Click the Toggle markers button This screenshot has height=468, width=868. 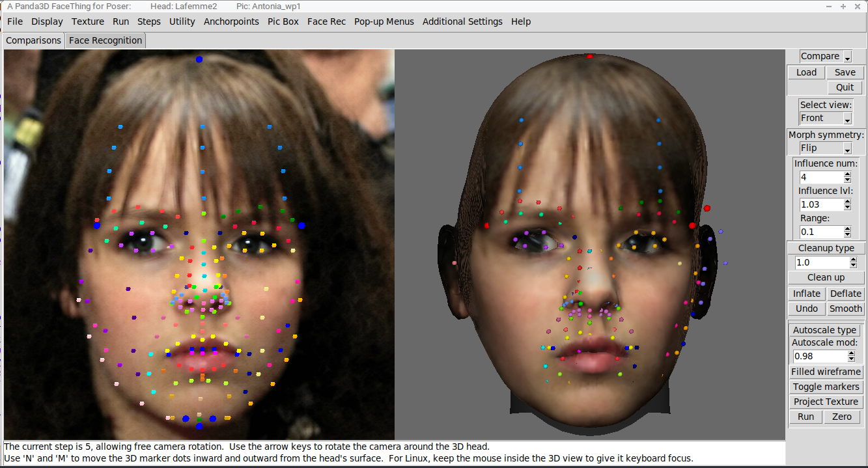(826, 387)
